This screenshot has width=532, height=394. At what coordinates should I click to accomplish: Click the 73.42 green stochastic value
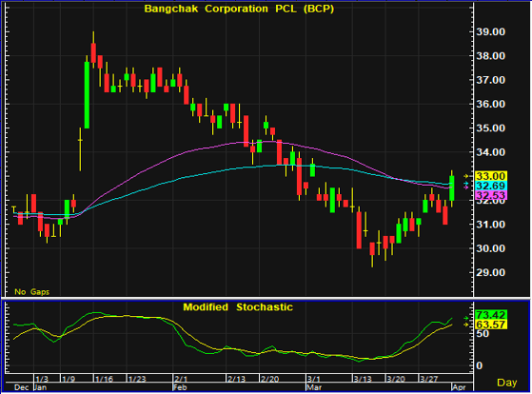point(491,315)
